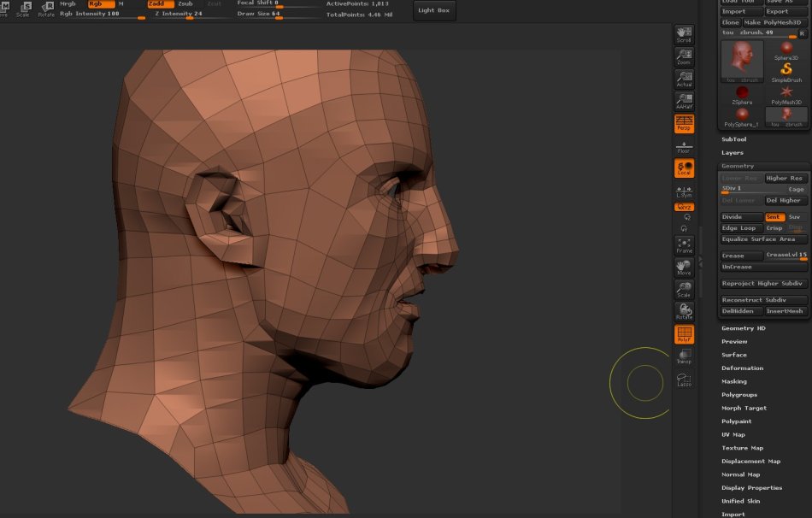
Task: Select the Scroll canvas tool icon
Action: pos(684,34)
